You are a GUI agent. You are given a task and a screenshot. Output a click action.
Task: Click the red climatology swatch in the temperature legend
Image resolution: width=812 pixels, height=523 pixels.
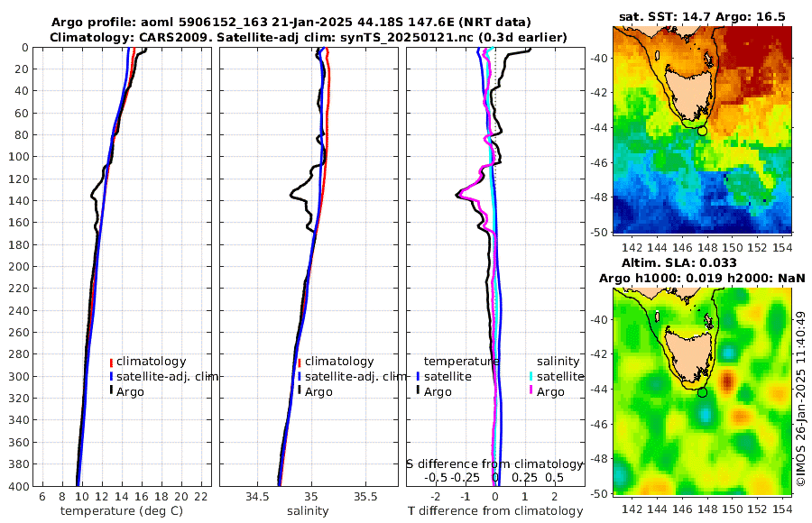coord(111,362)
